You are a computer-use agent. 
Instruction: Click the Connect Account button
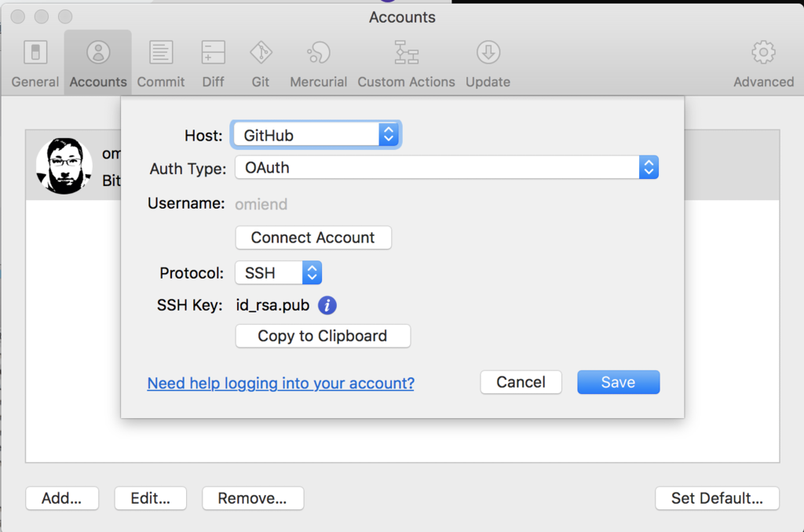[313, 238]
